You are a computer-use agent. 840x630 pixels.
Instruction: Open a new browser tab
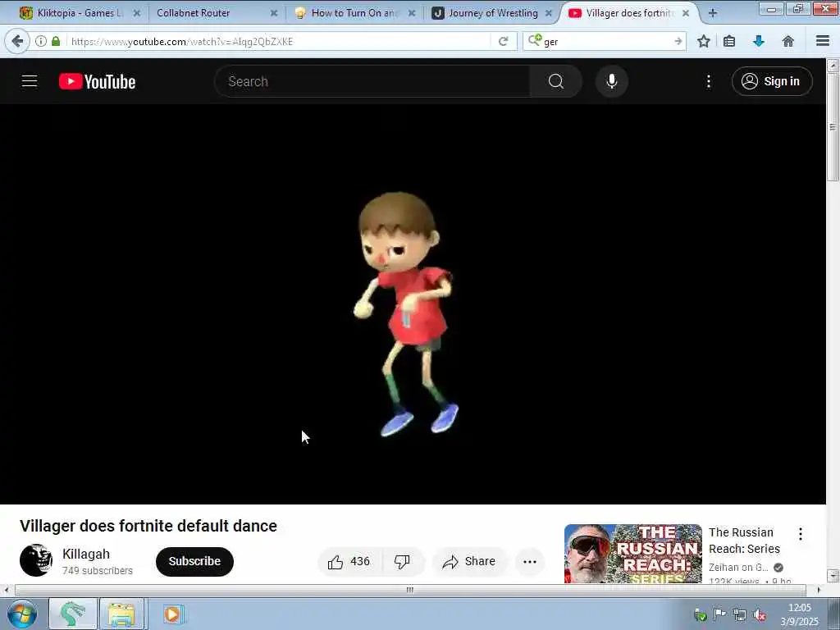pyautogui.click(x=713, y=13)
